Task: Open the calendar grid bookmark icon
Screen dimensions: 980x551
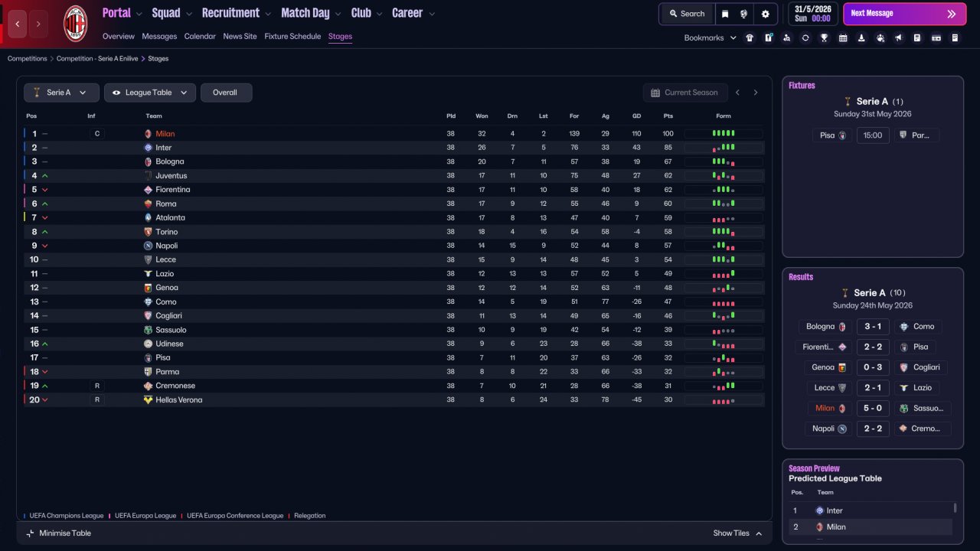Action: (843, 37)
